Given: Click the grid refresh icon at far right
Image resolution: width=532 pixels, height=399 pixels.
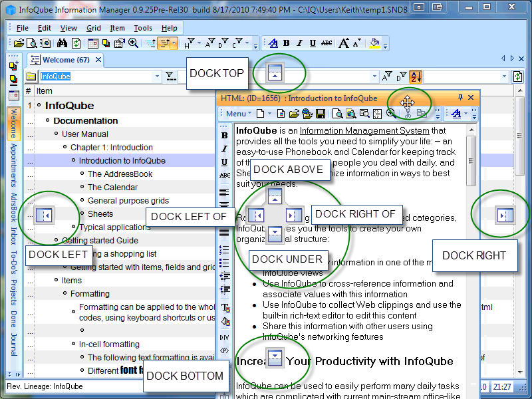Looking at the screenshot, I should [518, 76].
